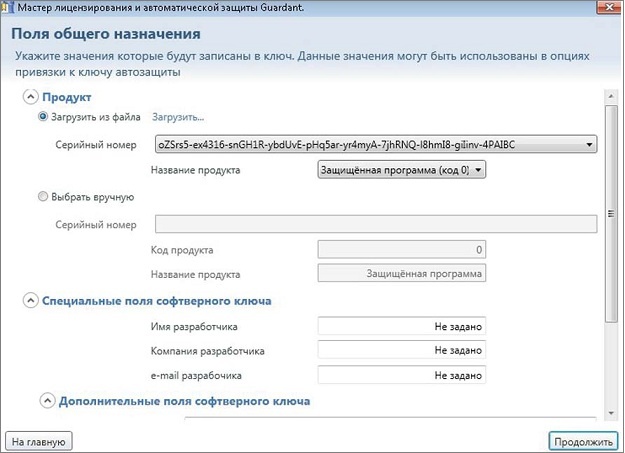Image resolution: width=625 pixels, height=453 pixels.
Task: Click the manual Серийный номер text field
Action: [x=376, y=224]
